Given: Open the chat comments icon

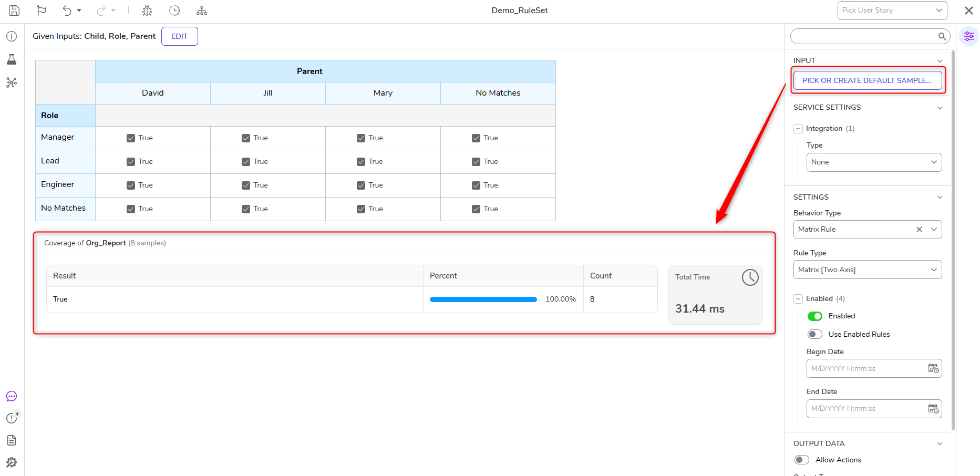Looking at the screenshot, I should coord(12,396).
